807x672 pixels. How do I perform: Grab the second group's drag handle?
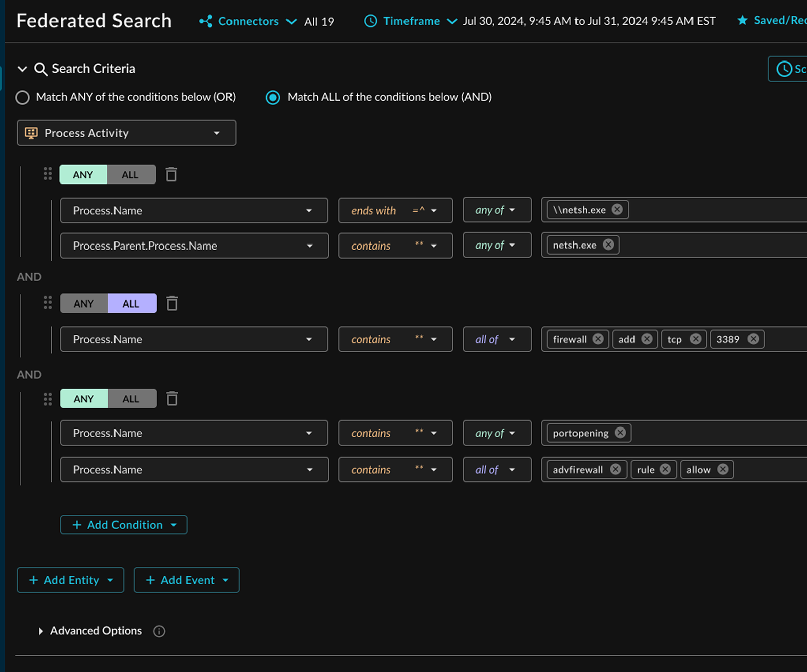pos(48,302)
